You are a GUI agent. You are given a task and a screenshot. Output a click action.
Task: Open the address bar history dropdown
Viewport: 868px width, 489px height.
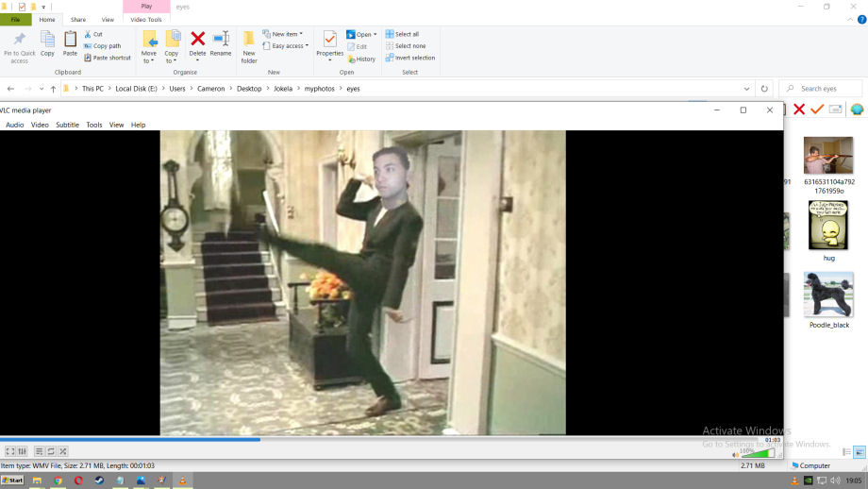(x=746, y=89)
